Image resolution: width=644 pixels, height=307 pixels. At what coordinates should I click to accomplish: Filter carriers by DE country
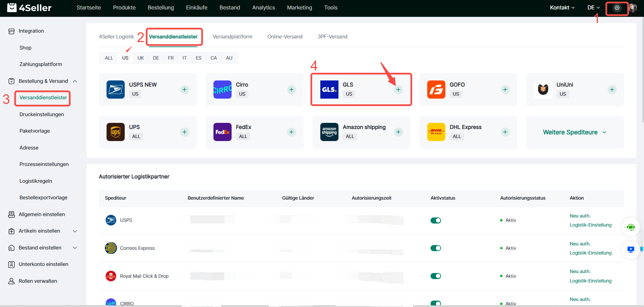[156, 58]
